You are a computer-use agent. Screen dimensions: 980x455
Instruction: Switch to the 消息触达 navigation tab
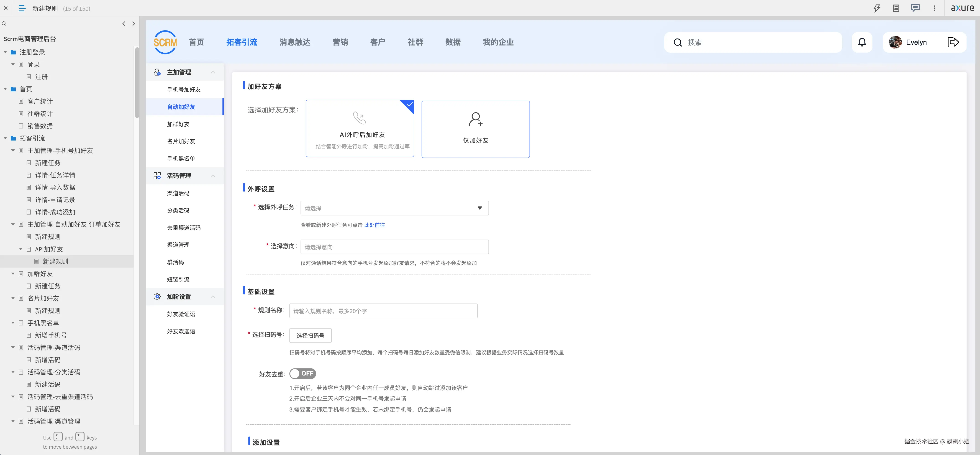tap(295, 42)
